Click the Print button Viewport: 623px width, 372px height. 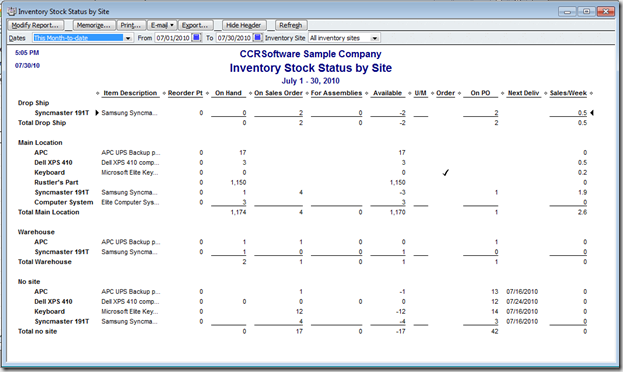(x=131, y=25)
